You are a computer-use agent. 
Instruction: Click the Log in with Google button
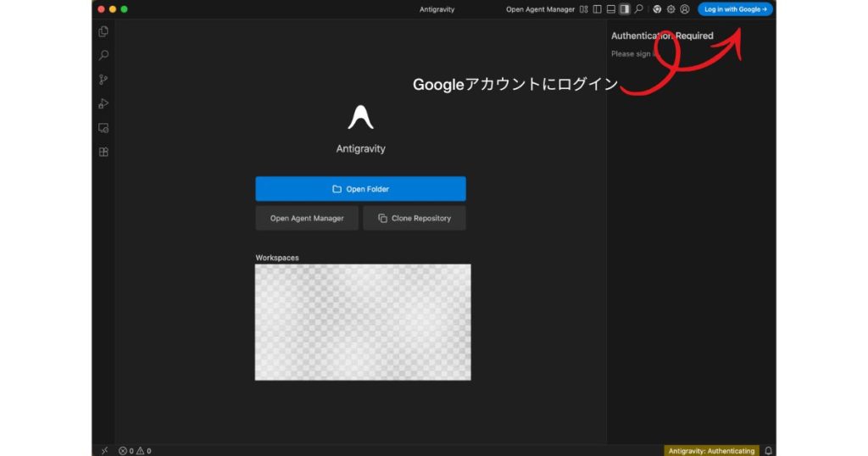(x=735, y=9)
